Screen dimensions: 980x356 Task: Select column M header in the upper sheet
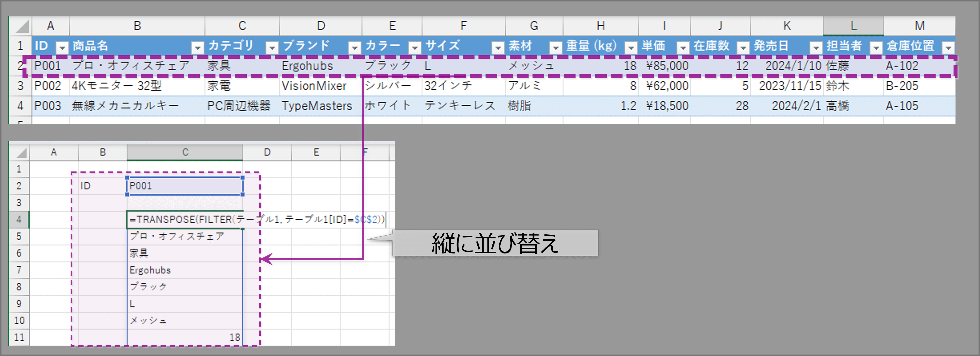[919, 26]
